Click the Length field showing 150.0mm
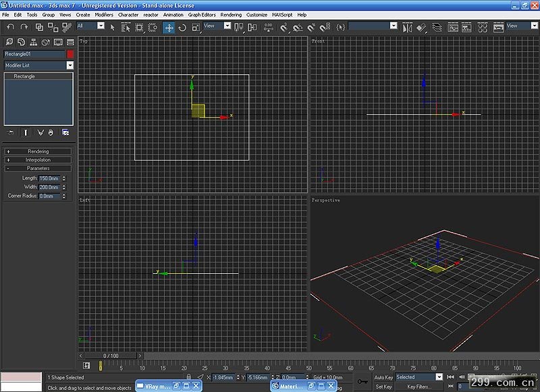This screenshot has width=540, height=392. (x=49, y=178)
